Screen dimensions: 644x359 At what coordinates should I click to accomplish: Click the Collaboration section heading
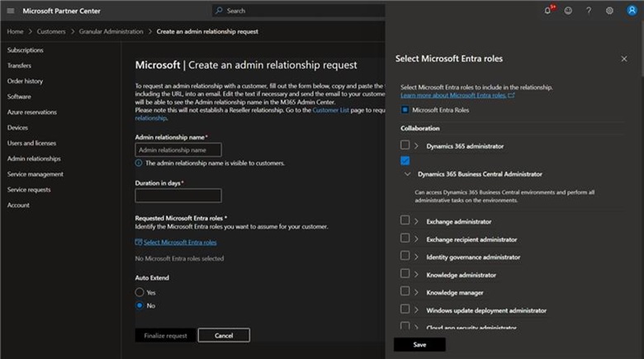coord(419,128)
